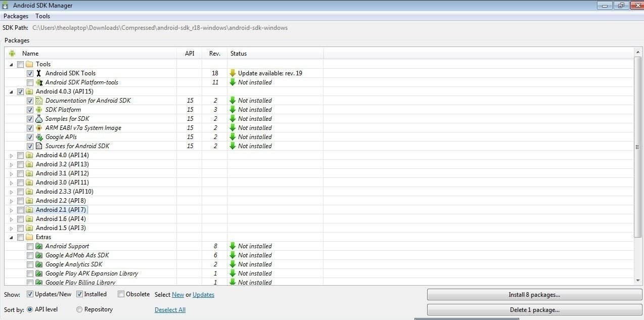Screen dimensions: 644x320
Task: Click the Deselect All link
Action: click(x=170, y=310)
